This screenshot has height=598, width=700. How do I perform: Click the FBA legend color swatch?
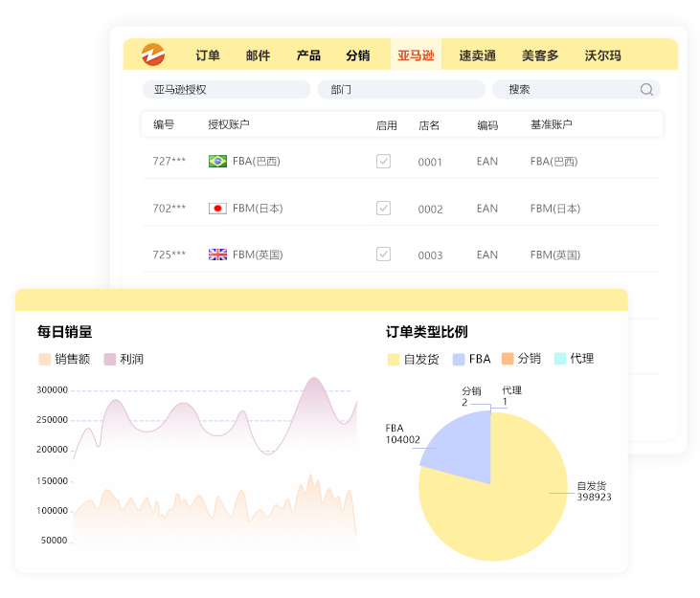point(460,360)
